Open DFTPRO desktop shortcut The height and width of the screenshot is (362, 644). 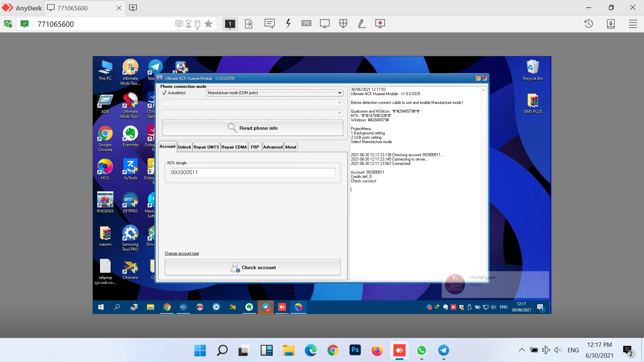pos(130,203)
